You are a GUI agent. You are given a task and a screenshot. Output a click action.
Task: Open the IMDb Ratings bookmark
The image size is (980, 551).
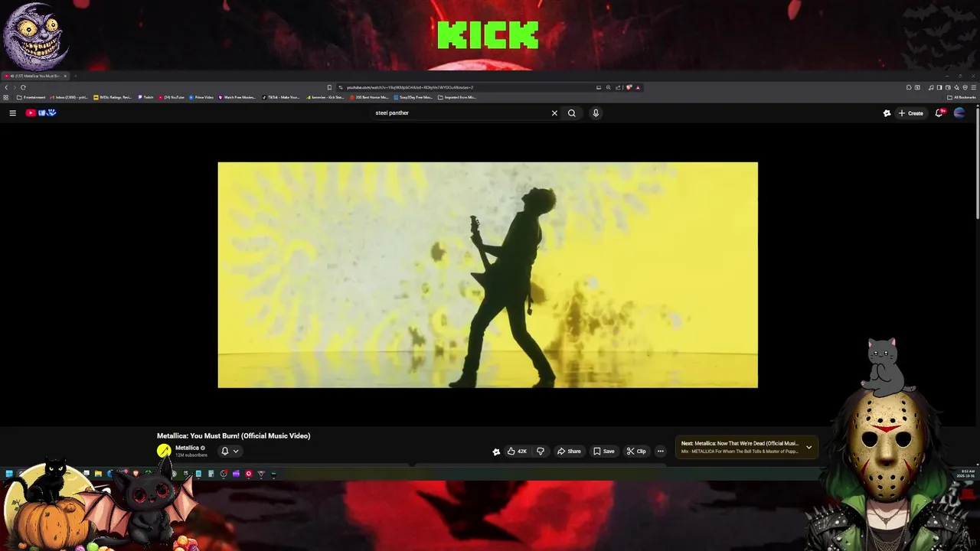113,97
